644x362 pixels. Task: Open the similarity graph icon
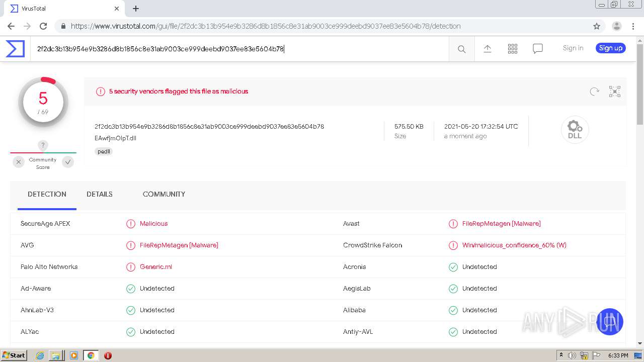(615, 91)
